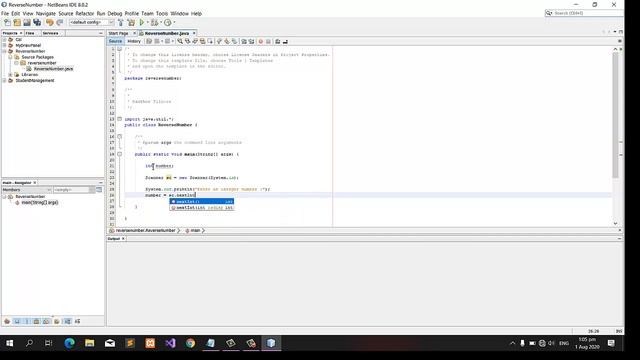Open the Debug Project dropdown arrow
The height and width of the screenshot is (360, 640).
(161, 22)
